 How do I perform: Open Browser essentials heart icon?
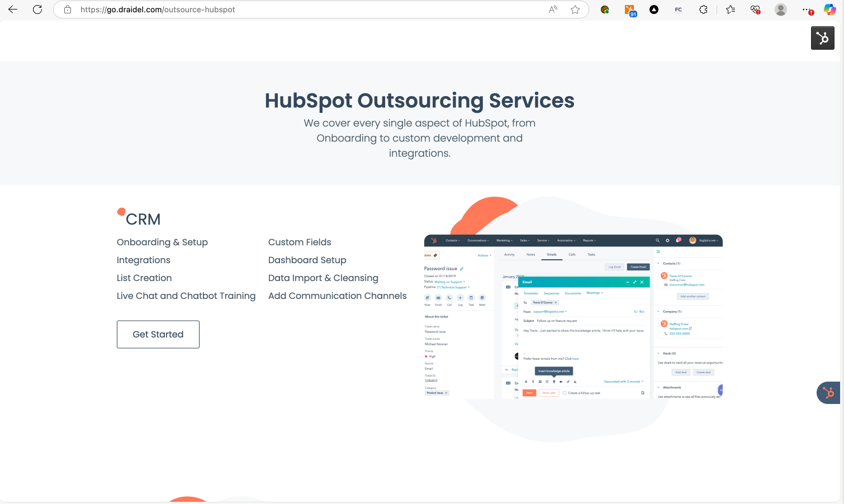click(x=756, y=9)
